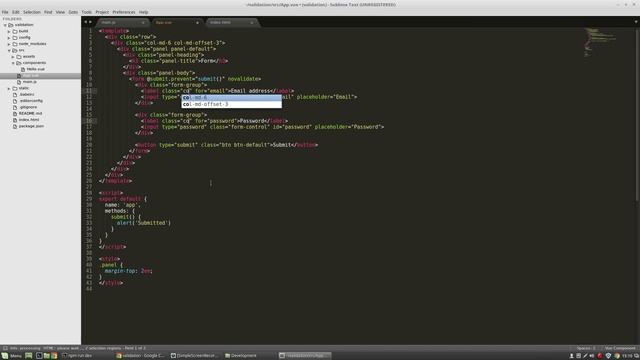
Task: Switch to the App.vue tab
Action: tap(176, 22)
